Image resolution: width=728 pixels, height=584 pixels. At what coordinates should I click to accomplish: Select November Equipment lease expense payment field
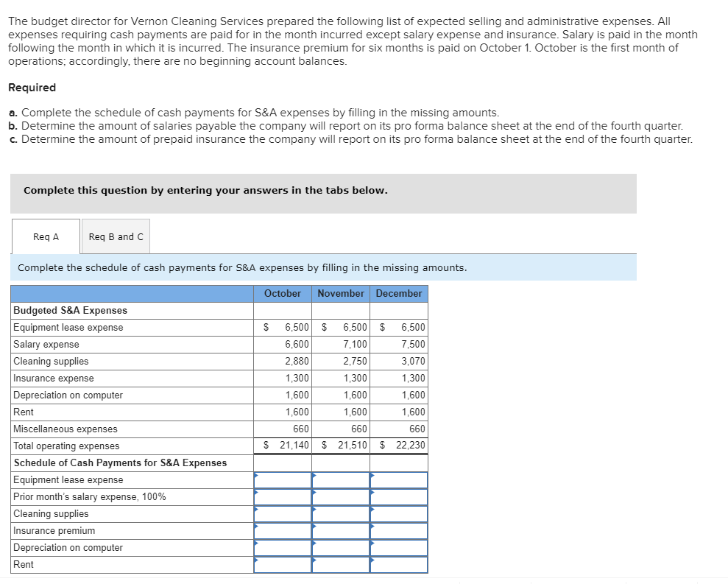click(341, 480)
